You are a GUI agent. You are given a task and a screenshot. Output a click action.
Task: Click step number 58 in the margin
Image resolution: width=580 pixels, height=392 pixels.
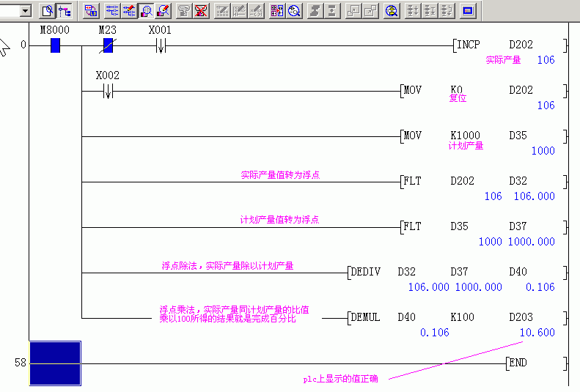(x=21, y=363)
